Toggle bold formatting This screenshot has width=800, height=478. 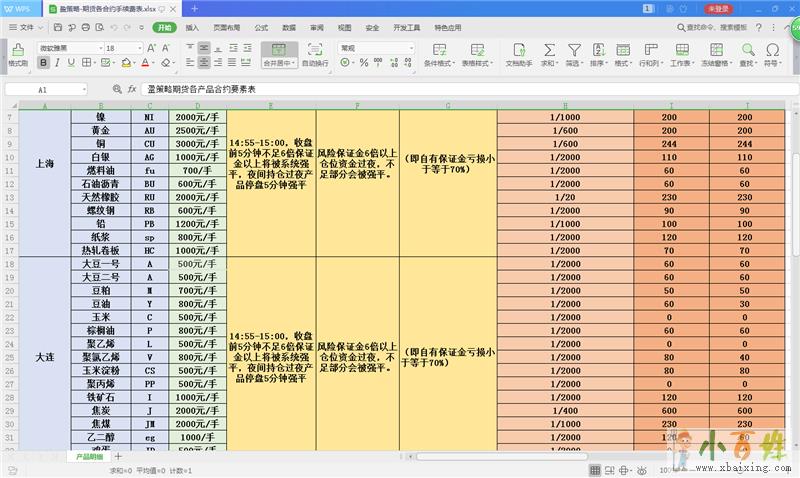pos(43,63)
